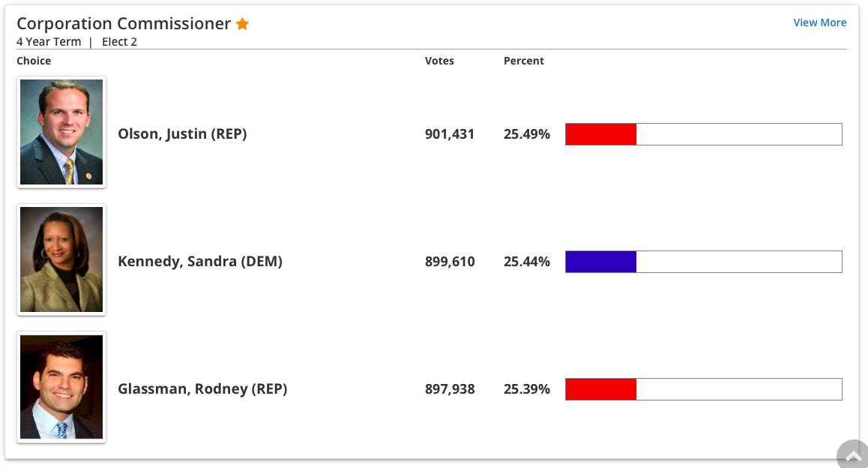Click the Choice column header
This screenshot has width=868, height=468.
34,61
